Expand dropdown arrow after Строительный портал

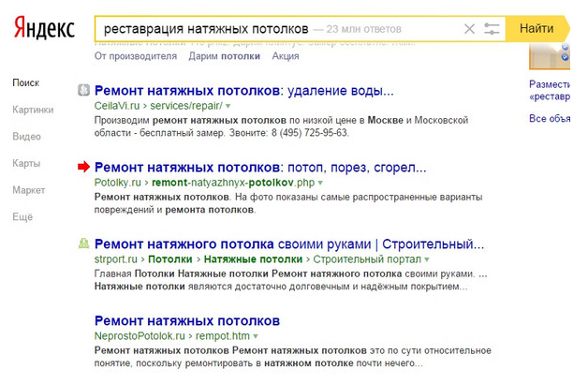coord(427,259)
